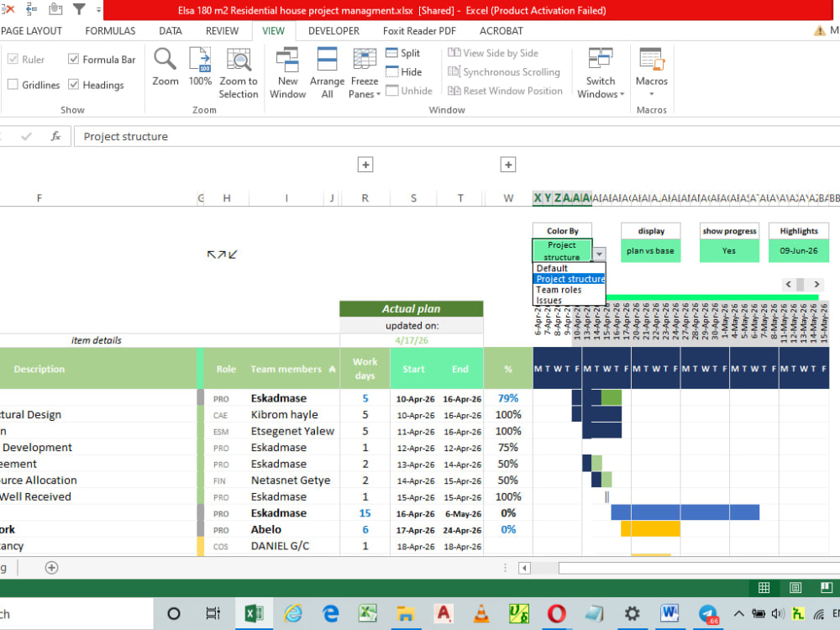Select Default in Color By list
Image resolution: width=840 pixels, height=630 pixels.
point(570,269)
